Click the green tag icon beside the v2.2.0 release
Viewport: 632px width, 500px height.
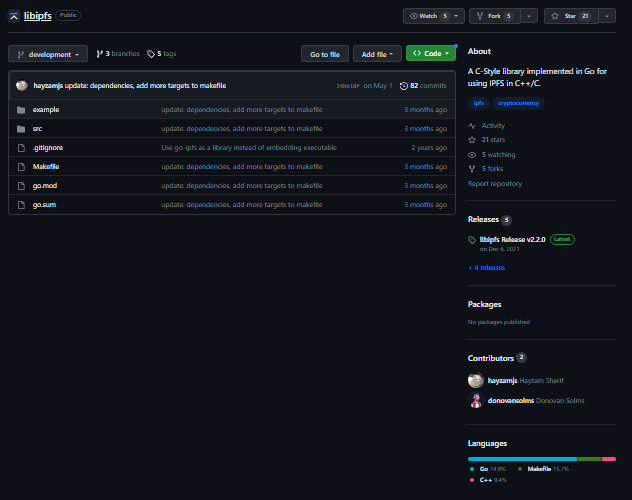pyautogui.click(x=472, y=240)
